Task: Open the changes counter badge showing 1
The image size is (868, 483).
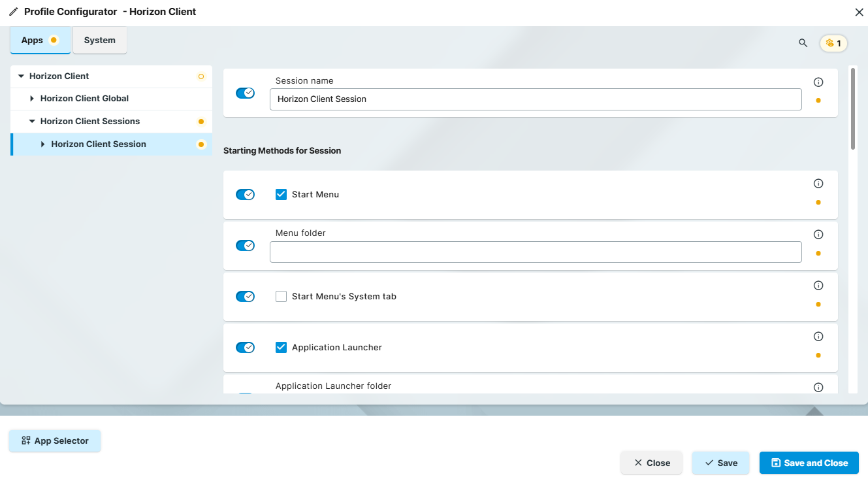Action: pos(833,44)
